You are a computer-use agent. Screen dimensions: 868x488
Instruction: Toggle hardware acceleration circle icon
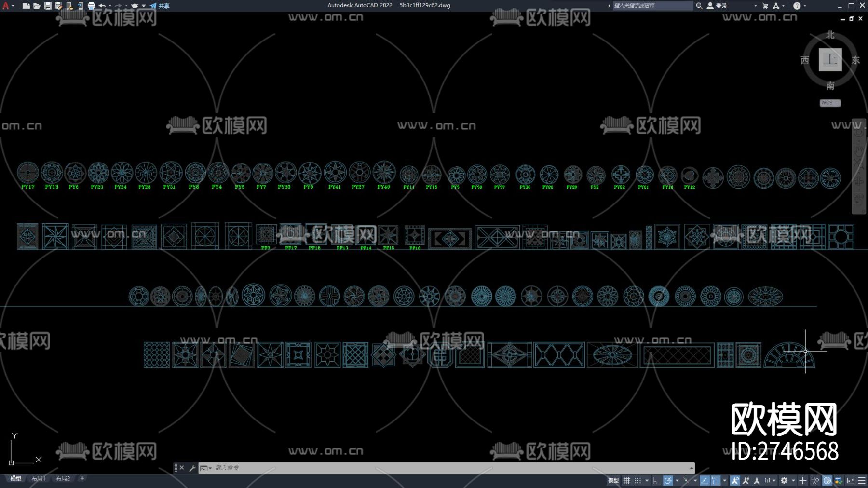point(827,480)
